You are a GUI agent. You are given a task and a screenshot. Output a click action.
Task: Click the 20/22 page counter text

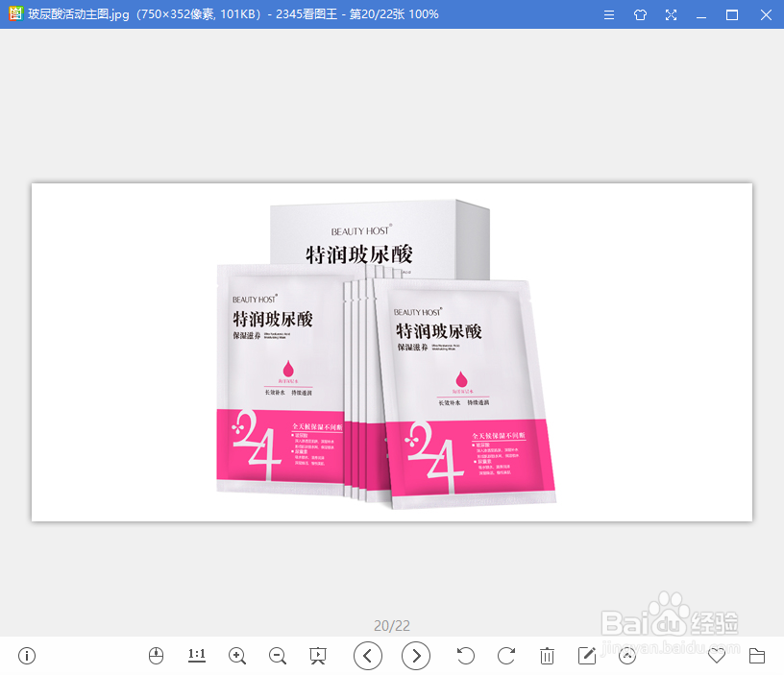(x=392, y=625)
